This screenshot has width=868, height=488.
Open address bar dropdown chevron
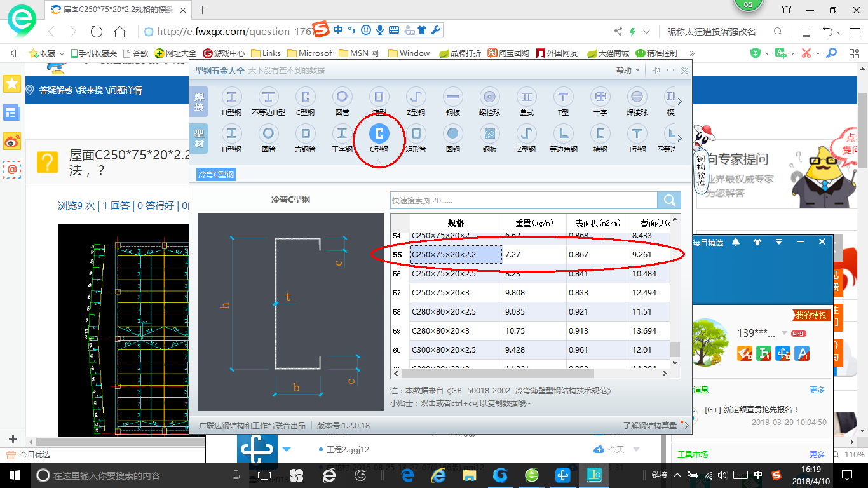tap(647, 32)
